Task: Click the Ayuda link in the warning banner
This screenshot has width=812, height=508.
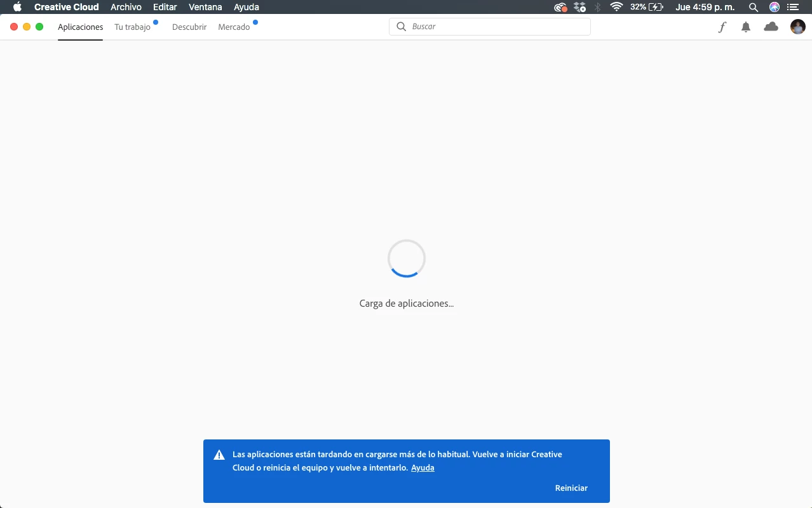Action: pos(423,468)
